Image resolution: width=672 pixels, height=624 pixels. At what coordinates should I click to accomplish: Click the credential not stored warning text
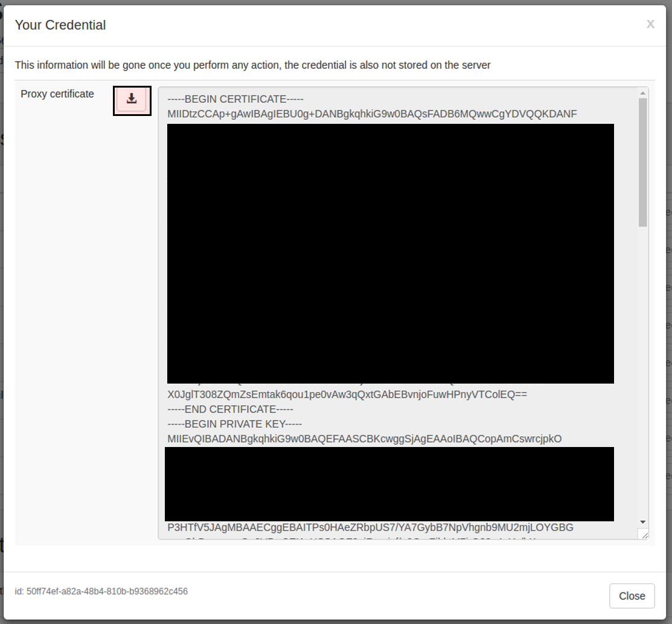(x=252, y=65)
